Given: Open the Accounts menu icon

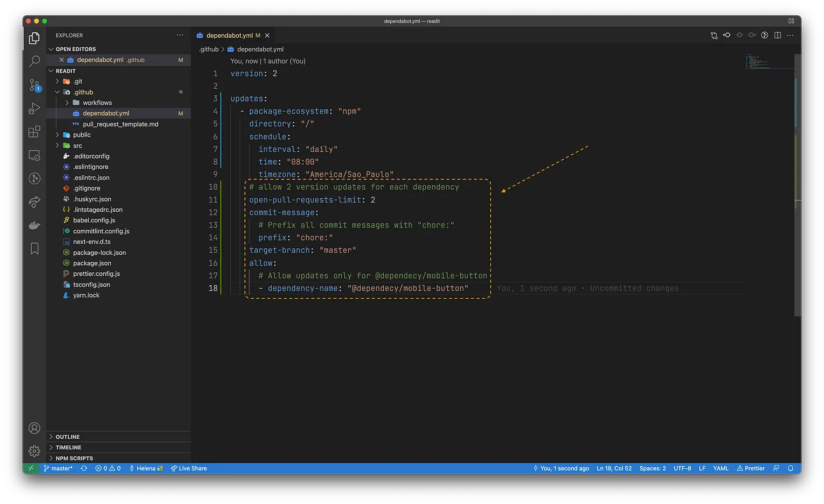Looking at the screenshot, I should click(x=34, y=428).
